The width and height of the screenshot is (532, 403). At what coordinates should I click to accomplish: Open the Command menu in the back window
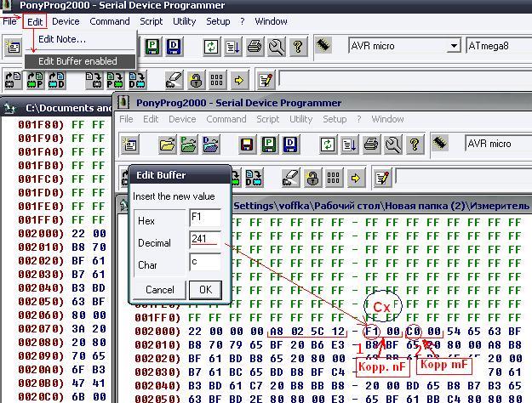pyautogui.click(x=110, y=21)
